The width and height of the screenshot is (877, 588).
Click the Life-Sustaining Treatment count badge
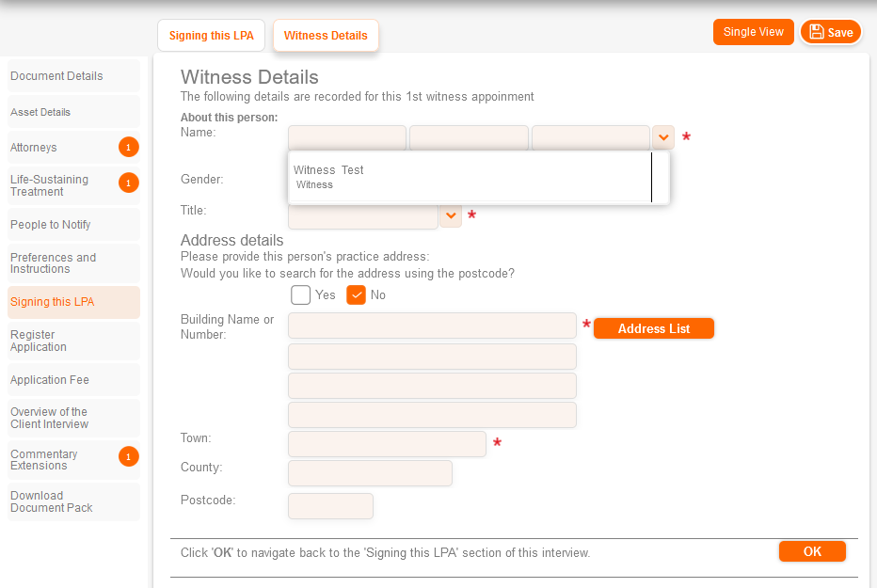click(129, 183)
